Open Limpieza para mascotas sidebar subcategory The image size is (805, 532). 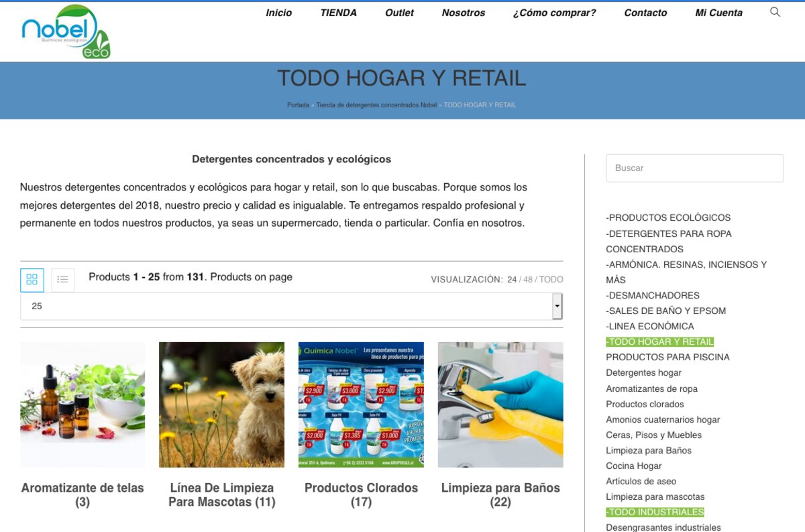point(655,496)
